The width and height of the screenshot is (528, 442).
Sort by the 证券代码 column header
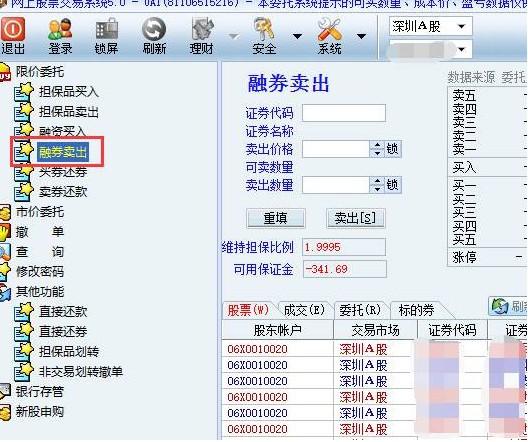click(452, 330)
